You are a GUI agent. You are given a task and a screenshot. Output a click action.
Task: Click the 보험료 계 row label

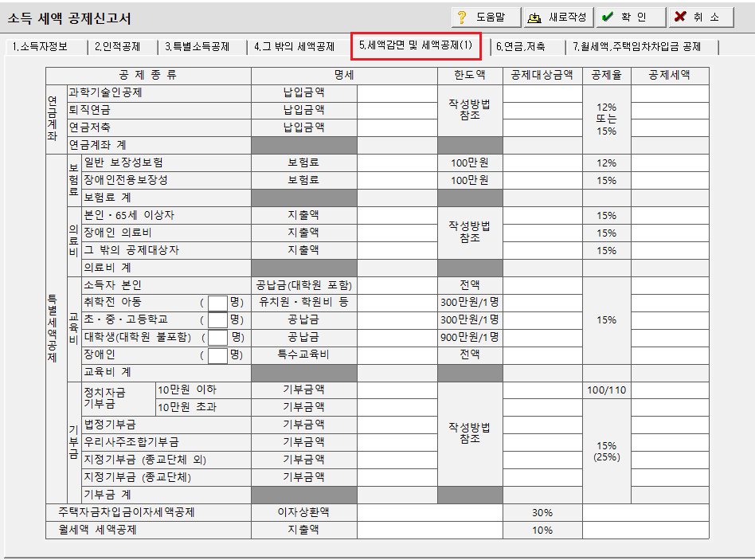(108, 198)
